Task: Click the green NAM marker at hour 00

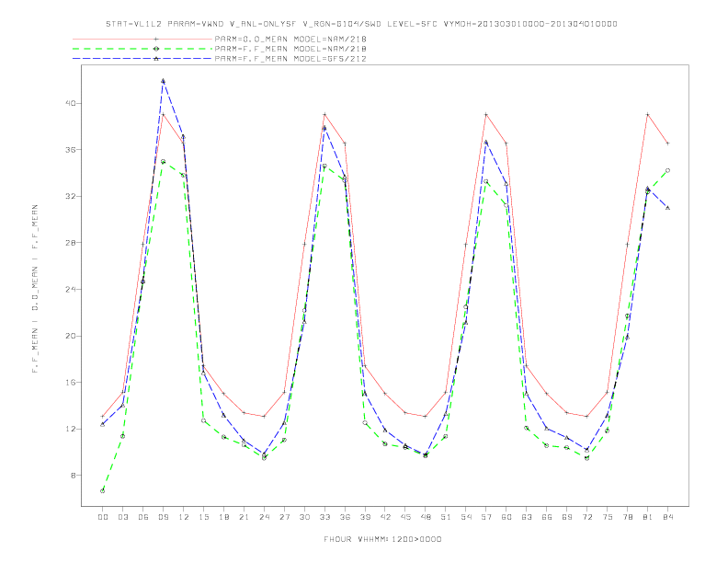Action: [x=103, y=490]
